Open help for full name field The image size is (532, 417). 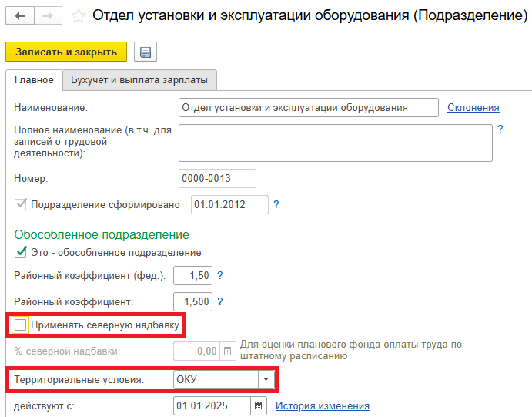[x=500, y=129]
